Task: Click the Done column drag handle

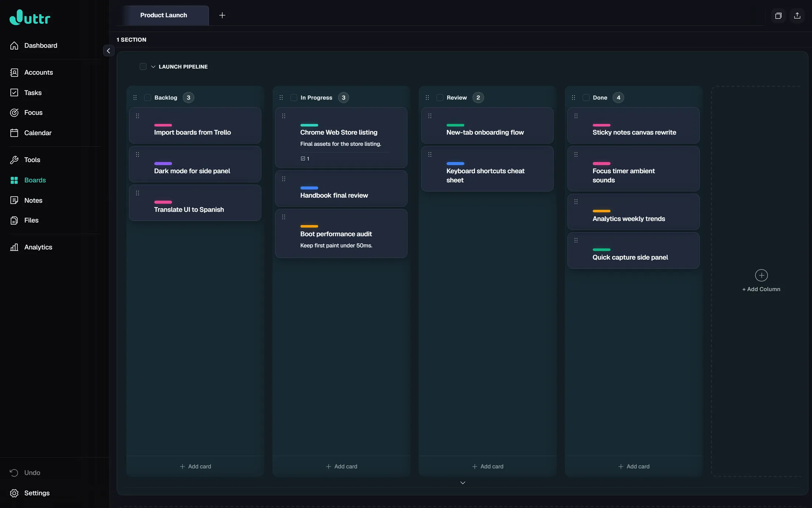Action: pos(574,98)
